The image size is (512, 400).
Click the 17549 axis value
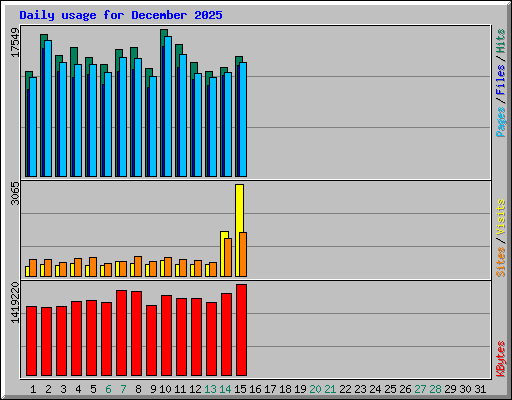(x=15, y=42)
